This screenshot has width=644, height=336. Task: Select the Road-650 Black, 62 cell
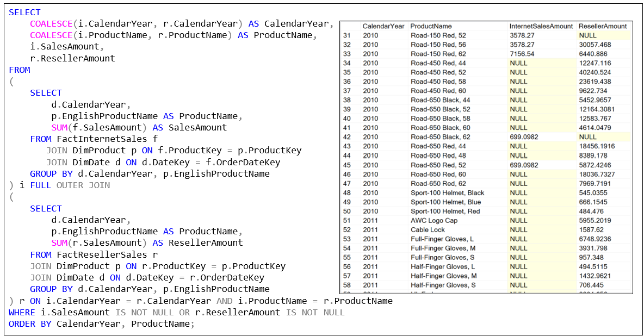tap(441, 137)
